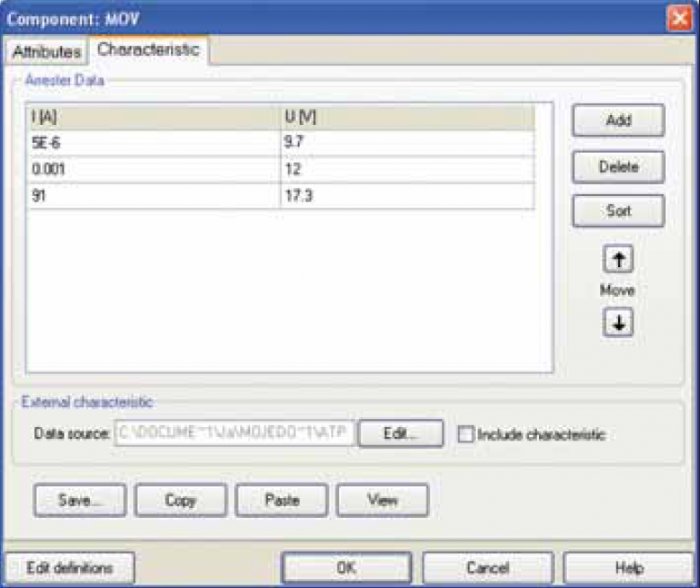View the characteristic curve
The width and height of the screenshot is (700, 588).
(383, 500)
